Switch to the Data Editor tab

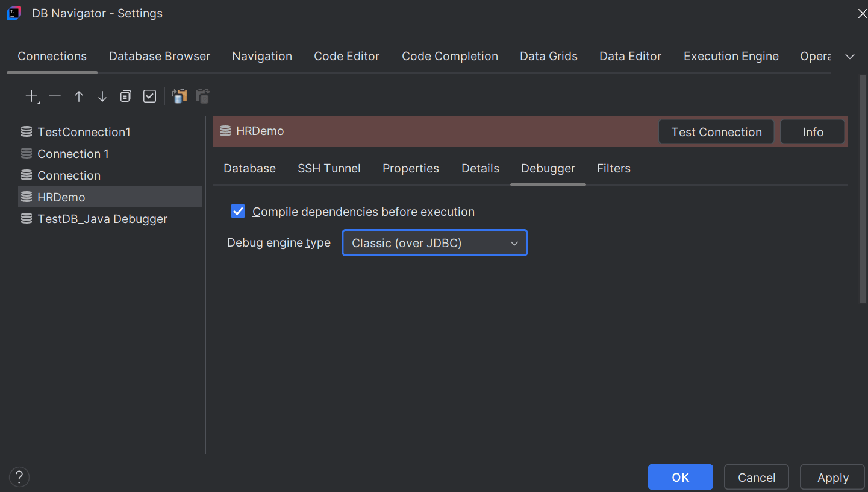(x=631, y=57)
